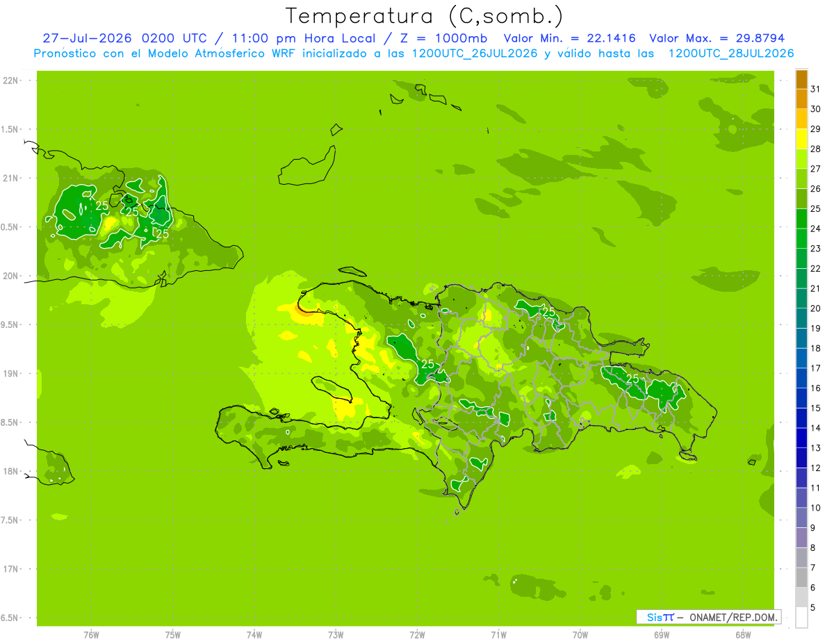The height and width of the screenshot is (644, 834).
Task: Click the '76W' longitude axis label
Action: (x=91, y=635)
